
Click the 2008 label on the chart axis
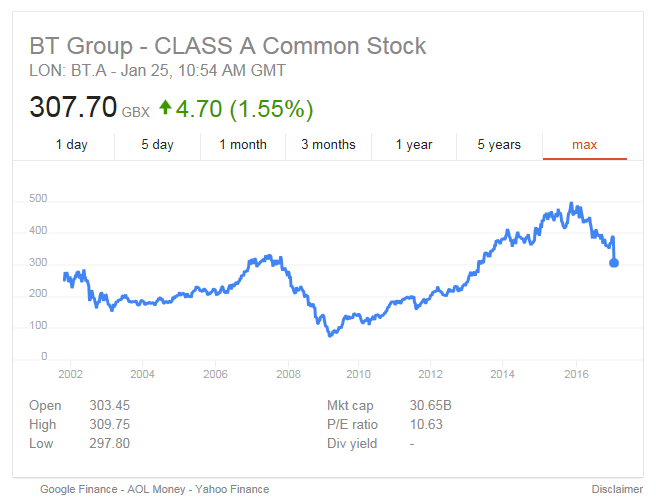coord(288,374)
